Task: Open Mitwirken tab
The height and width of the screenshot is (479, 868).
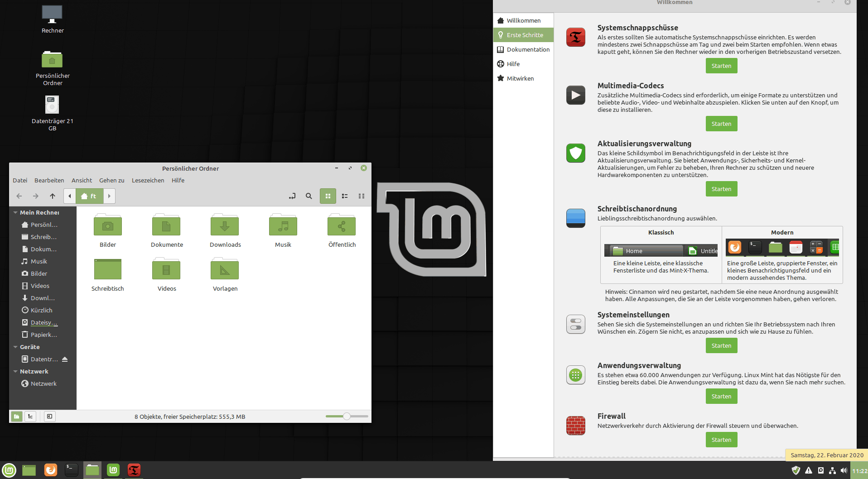Action: pyautogui.click(x=523, y=78)
